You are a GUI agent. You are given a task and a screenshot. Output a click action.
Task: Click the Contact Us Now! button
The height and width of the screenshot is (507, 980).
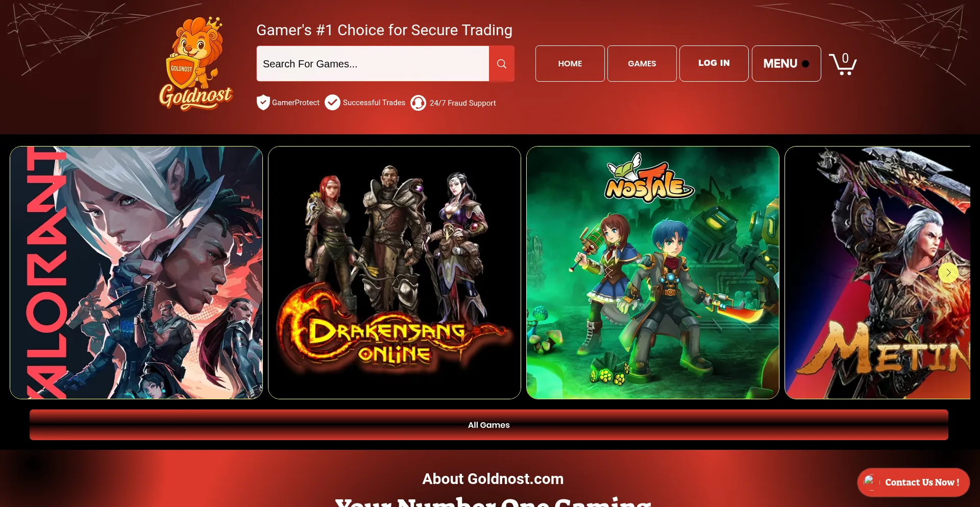point(913,482)
